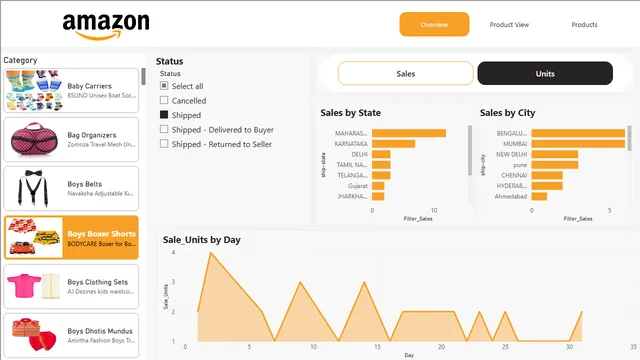Check the Cancelled status checkbox

click(164, 100)
